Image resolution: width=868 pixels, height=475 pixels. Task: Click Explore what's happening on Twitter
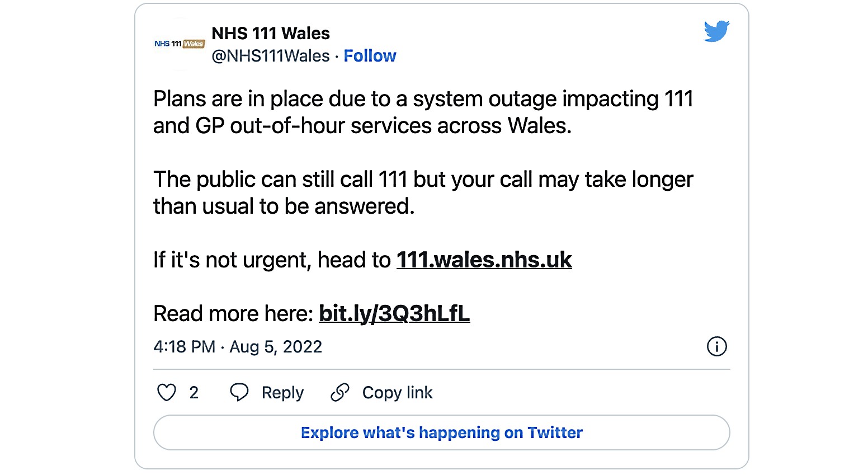(442, 432)
